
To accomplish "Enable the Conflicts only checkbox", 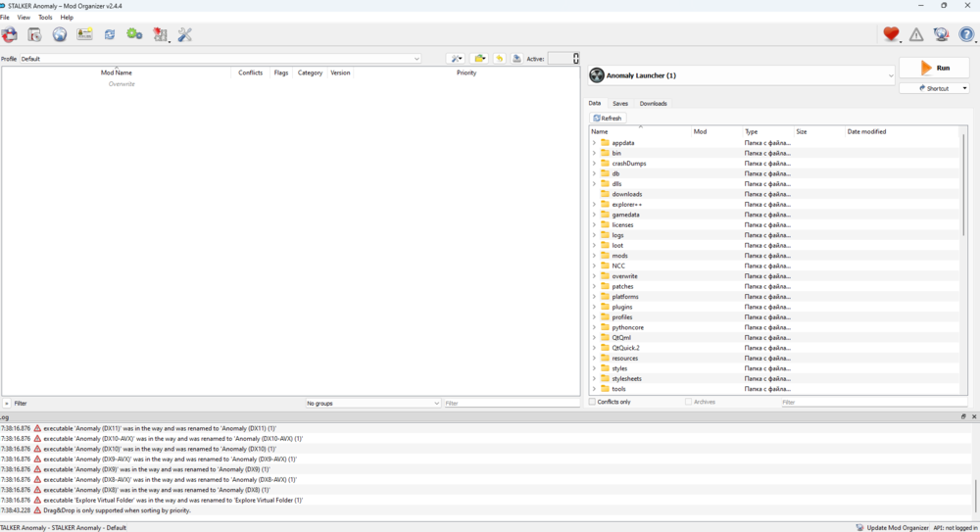I will 593,402.
